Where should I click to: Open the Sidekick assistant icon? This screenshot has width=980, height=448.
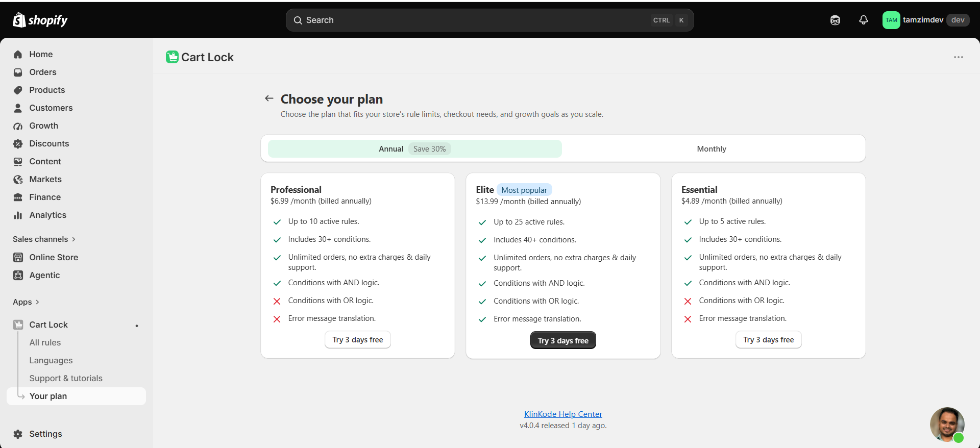(835, 20)
